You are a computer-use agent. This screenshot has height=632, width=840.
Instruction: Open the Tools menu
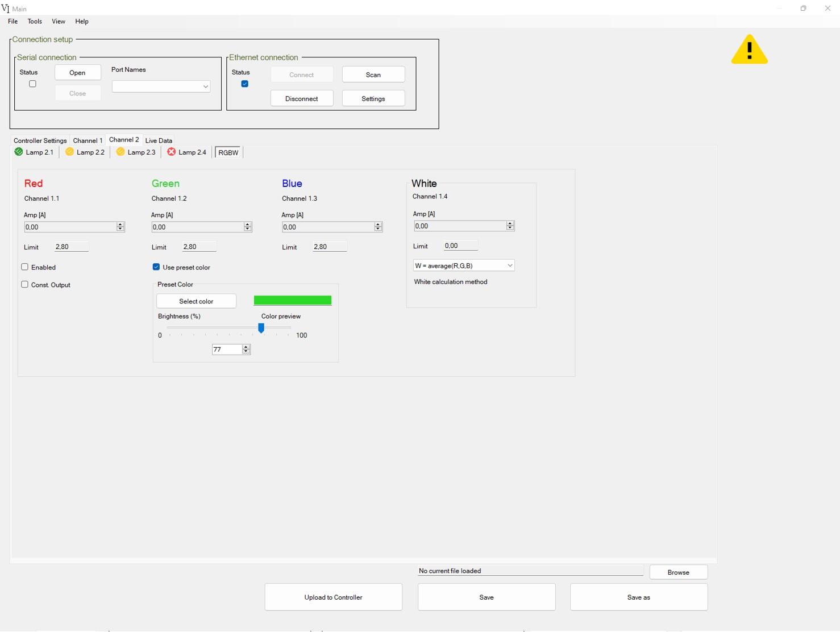[x=35, y=21]
